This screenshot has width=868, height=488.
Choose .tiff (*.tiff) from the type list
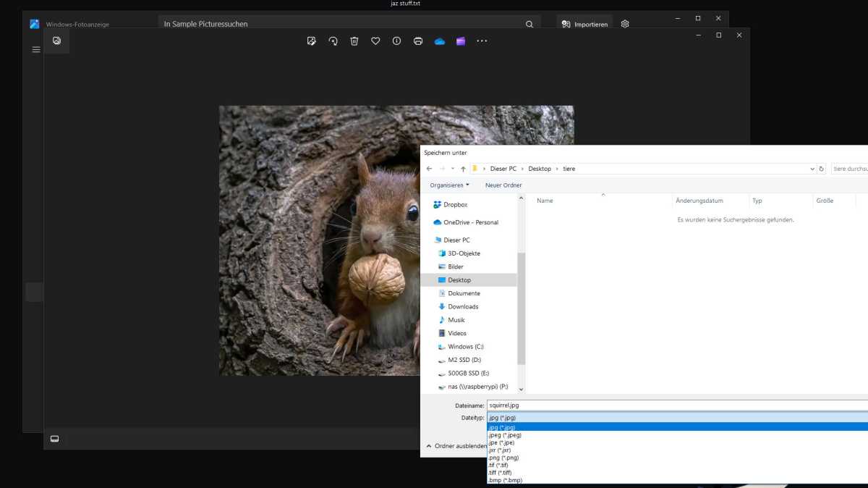[677, 473]
